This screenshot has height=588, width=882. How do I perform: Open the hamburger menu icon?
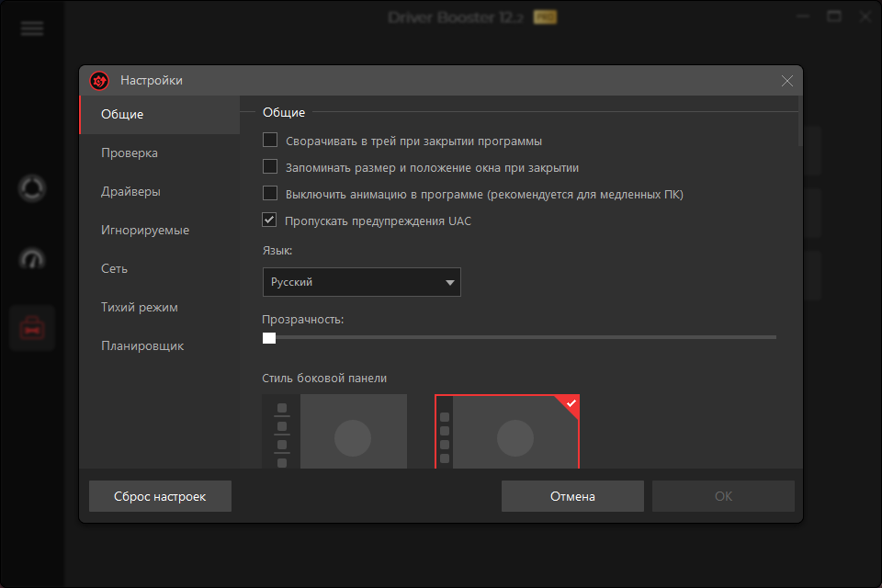pyautogui.click(x=31, y=28)
